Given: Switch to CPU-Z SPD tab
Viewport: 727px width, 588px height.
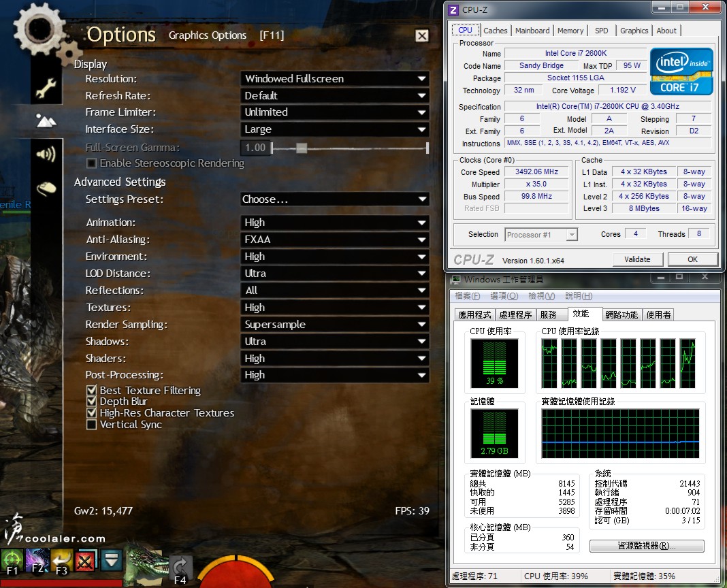Looking at the screenshot, I should 601,31.
